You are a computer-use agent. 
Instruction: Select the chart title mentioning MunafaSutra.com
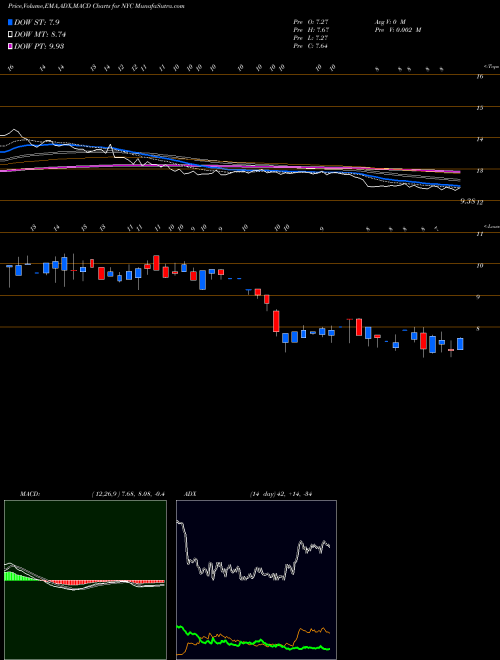(x=96, y=6)
